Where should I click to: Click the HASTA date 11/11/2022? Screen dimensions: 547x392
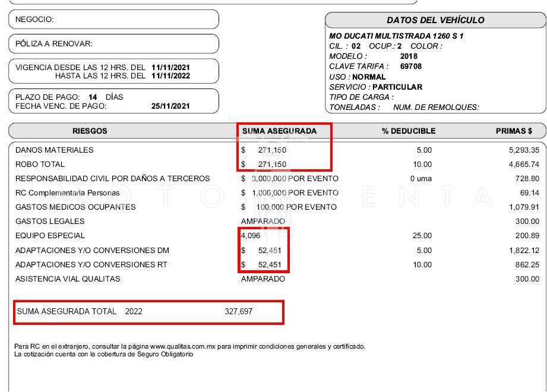pyautogui.click(x=170, y=76)
